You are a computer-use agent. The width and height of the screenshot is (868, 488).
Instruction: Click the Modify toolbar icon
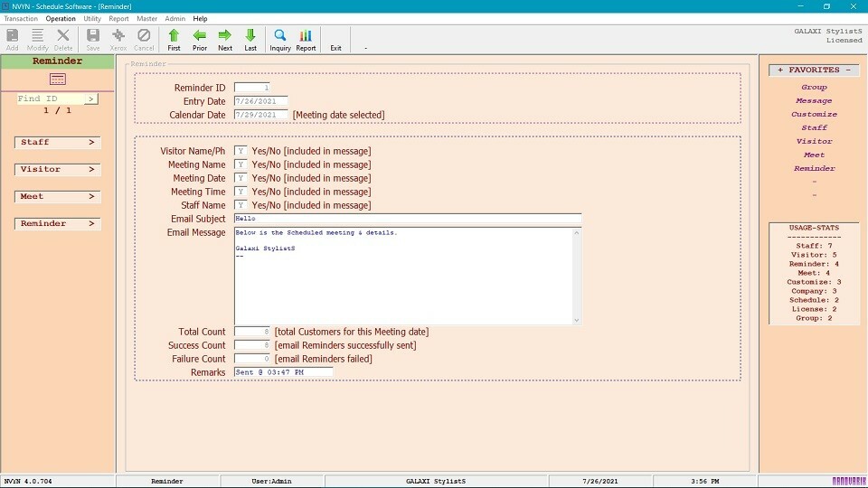click(38, 40)
